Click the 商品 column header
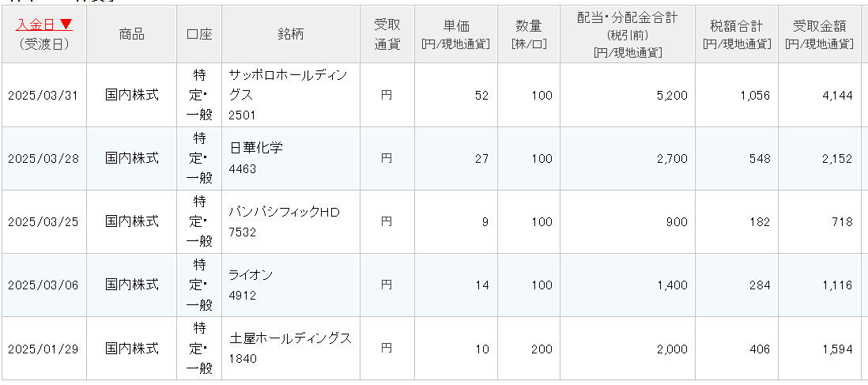This screenshot has height=385, width=868. (x=131, y=34)
